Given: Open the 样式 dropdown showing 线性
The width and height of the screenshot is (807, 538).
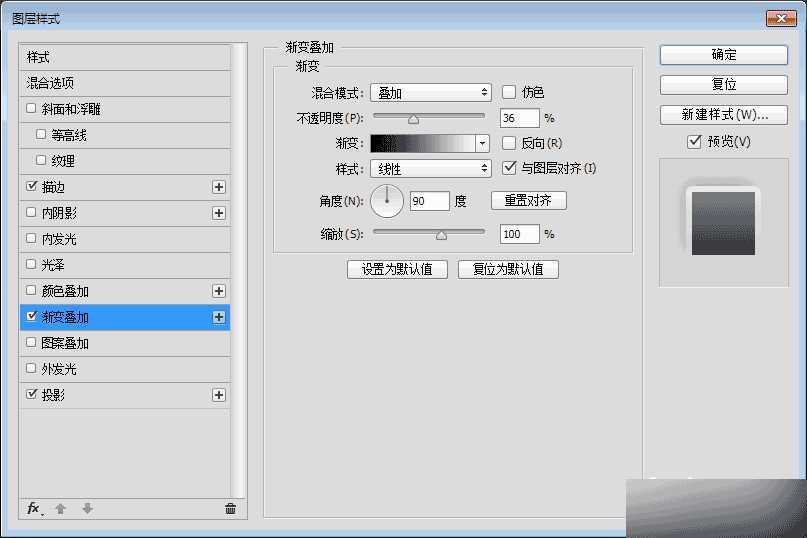Looking at the screenshot, I should (x=431, y=168).
